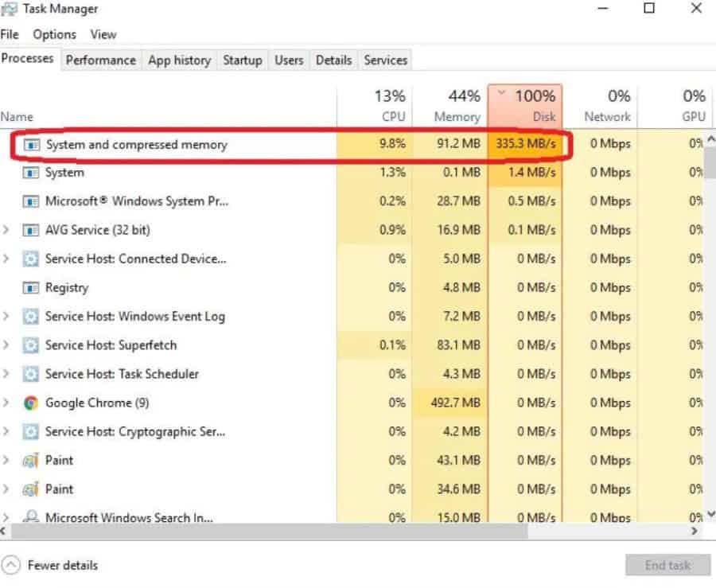Expand the Google Chrome (9) process group

coord(6,403)
